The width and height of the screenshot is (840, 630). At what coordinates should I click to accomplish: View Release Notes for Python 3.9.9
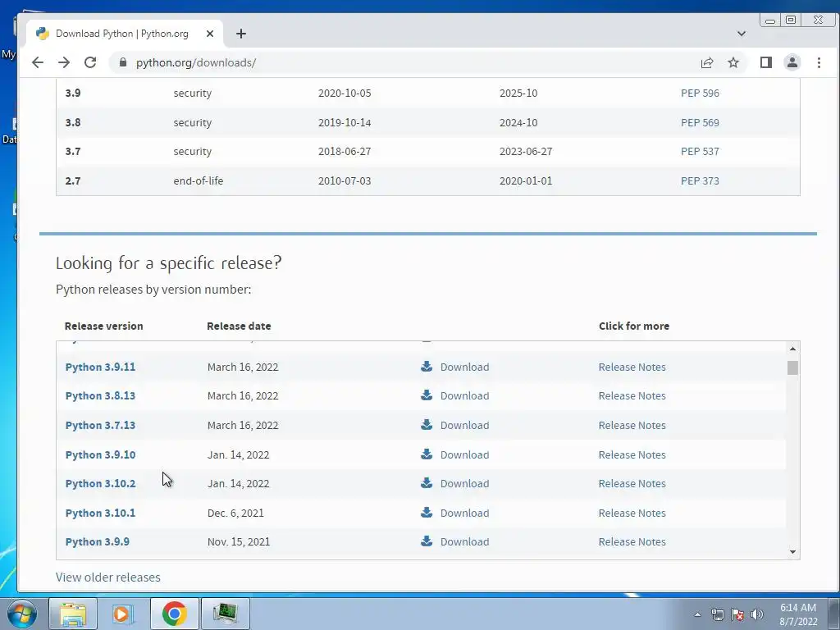[632, 542]
